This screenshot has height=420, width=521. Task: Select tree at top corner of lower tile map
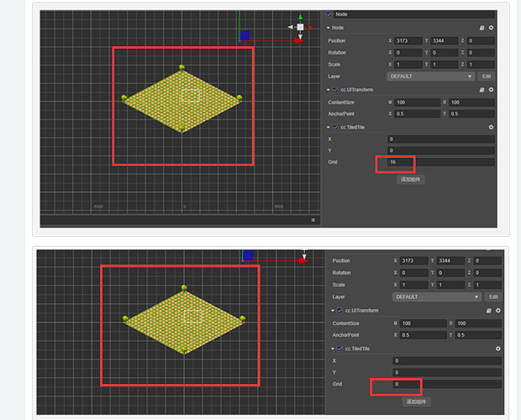pos(184,287)
